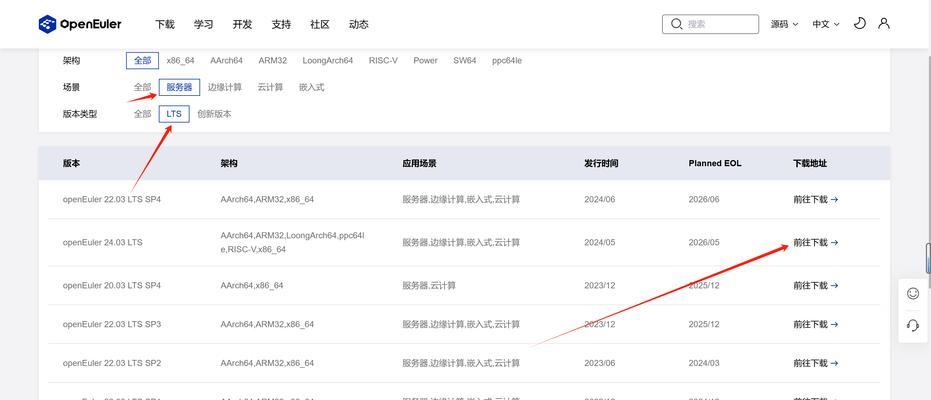This screenshot has width=931, height=400.
Task: Click release date 2024/05
Action: (600, 242)
